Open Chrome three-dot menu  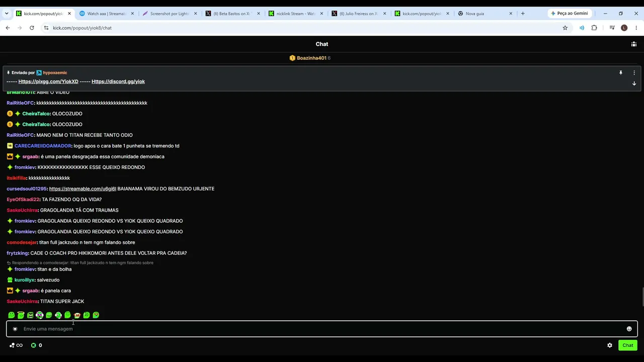click(x=636, y=28)
